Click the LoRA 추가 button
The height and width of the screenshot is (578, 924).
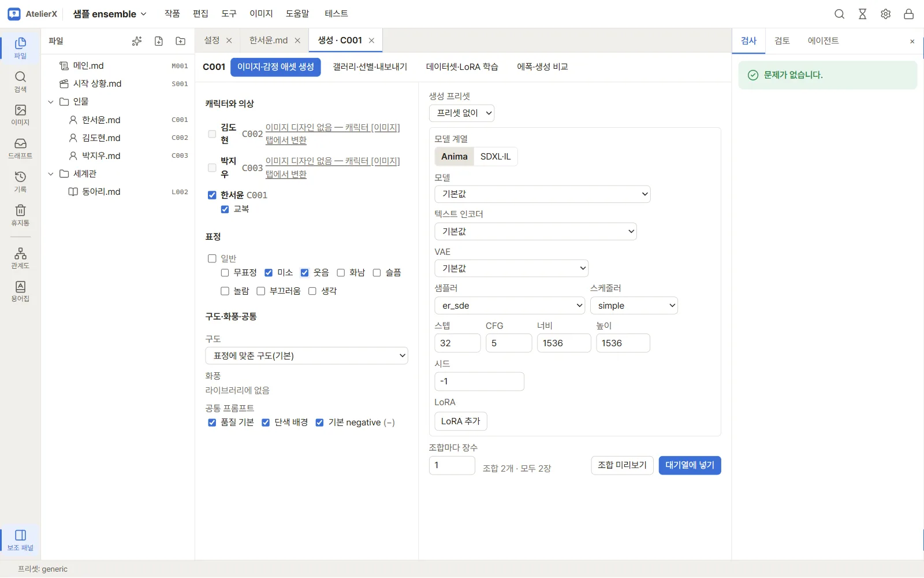(x=461, y=421)
